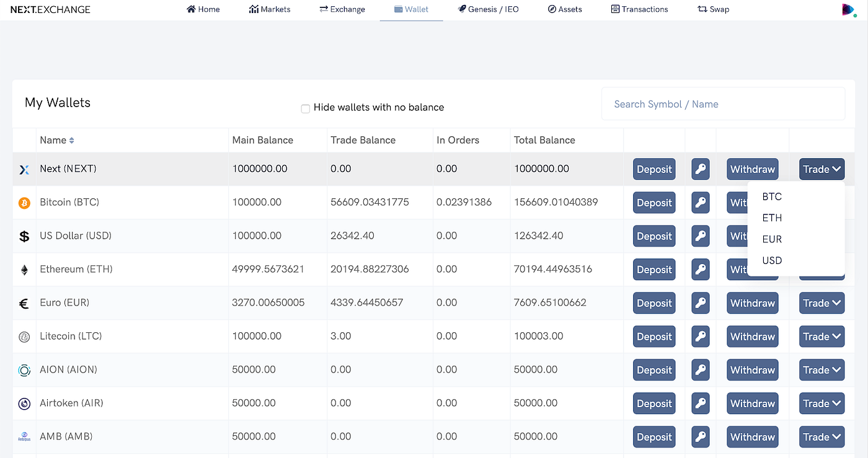Collapse the Trade dropdown for Next (NEXT)
Screen dimensions: 868x458
(x=821, y=169)
